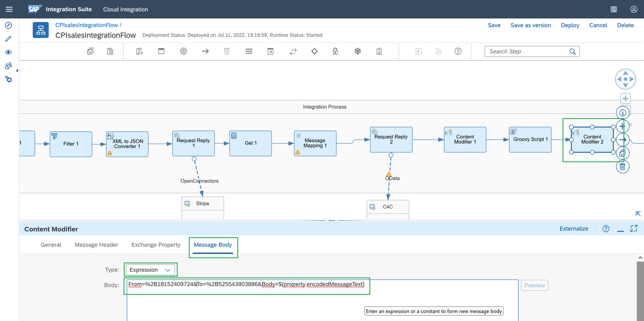Select the XML to JSON Converter 1 step
644x321 pixels.
[x=127, y=144]
